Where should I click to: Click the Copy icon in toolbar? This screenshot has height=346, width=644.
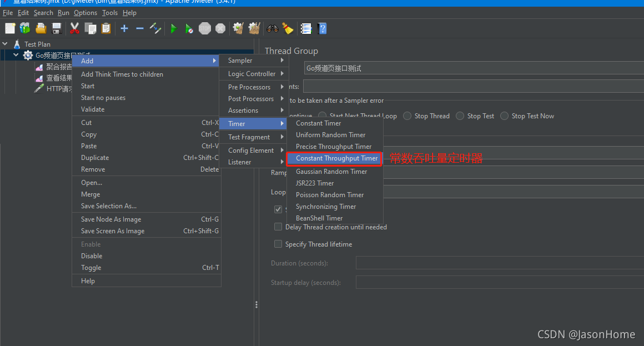(x=90, y=28)
